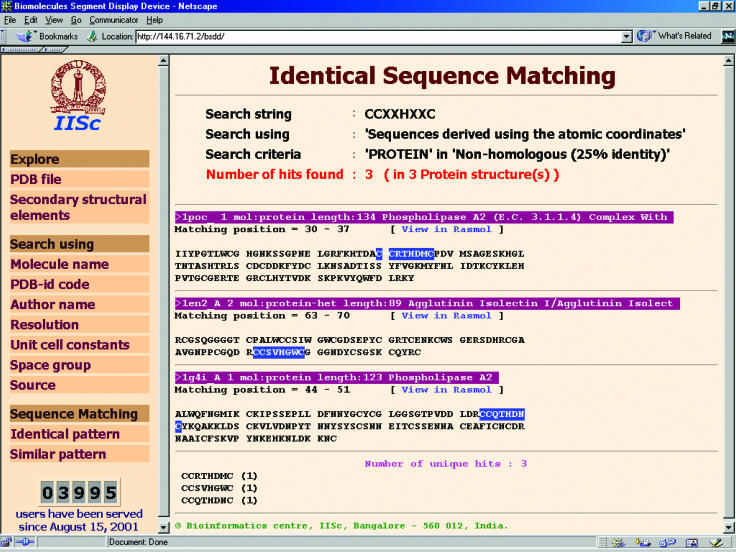Open the File menu
The width and height of the screenshot is (736, 552).
[10, 20]
